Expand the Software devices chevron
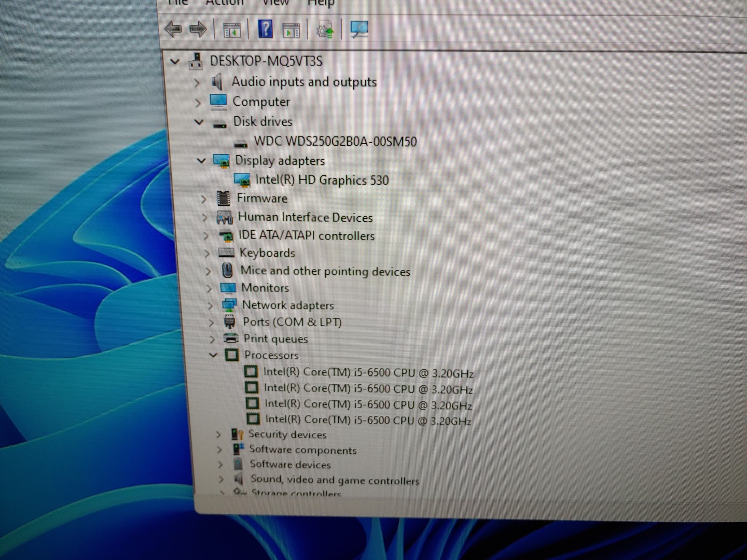Screen dimensions: 747x560 pos(220,465)
